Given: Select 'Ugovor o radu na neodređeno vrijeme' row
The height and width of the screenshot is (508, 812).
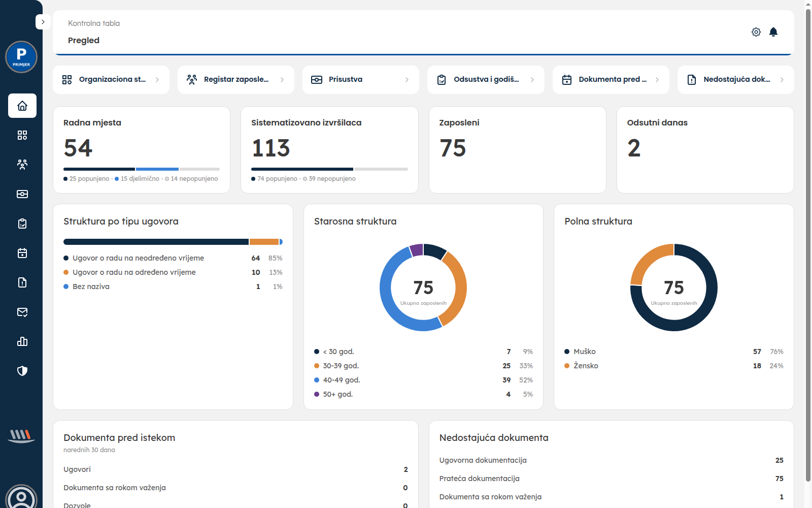Looking at the screenshot, I should click(x=173, y=258).
